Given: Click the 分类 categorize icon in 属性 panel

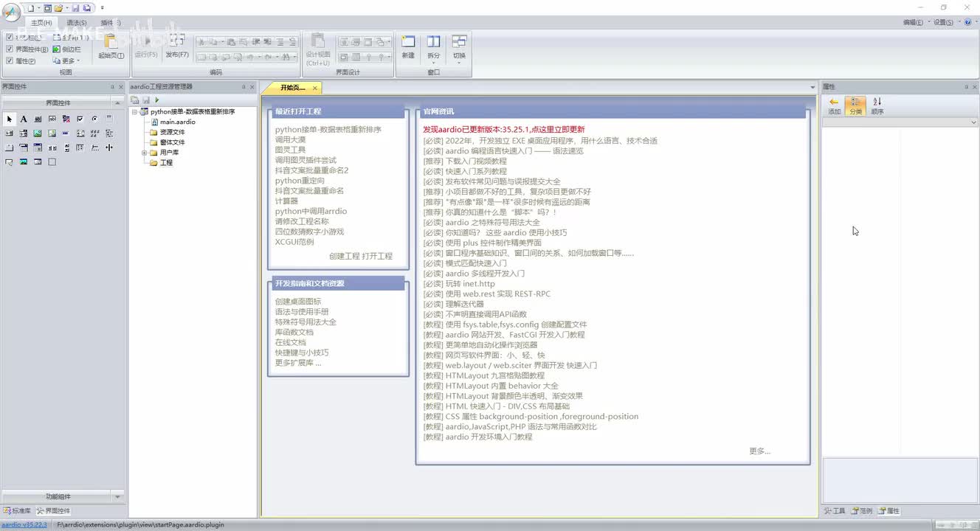Looking at the screenshot, I should (x=855, y=105).
